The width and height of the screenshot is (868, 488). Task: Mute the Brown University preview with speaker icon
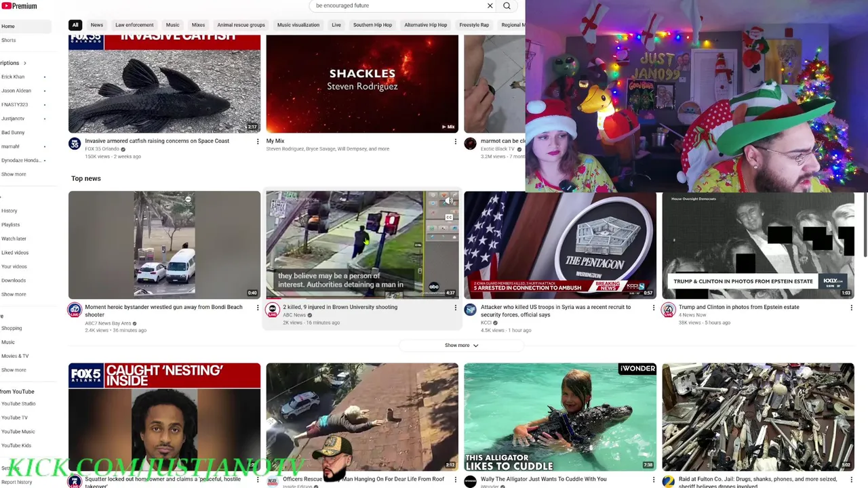click(449, 201)
